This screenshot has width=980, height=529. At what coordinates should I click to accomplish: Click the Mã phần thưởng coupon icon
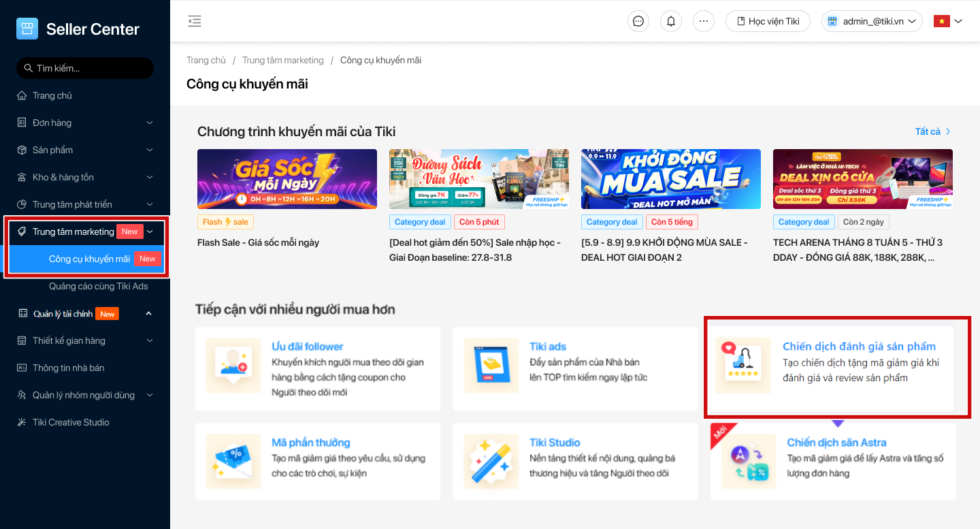coord(233,462)
